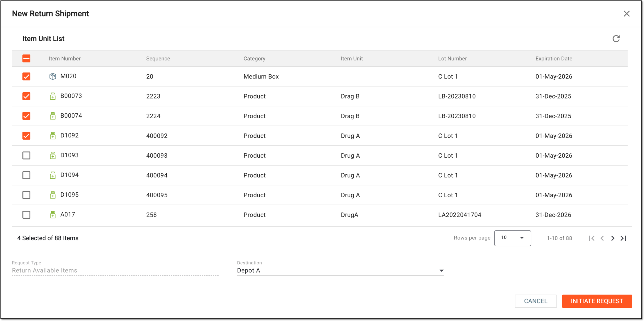The width and height of the screenshot is (644, 321).
Task: Click the Medium Box category cell
Action: pyautogui.click(x=261, y=77)
